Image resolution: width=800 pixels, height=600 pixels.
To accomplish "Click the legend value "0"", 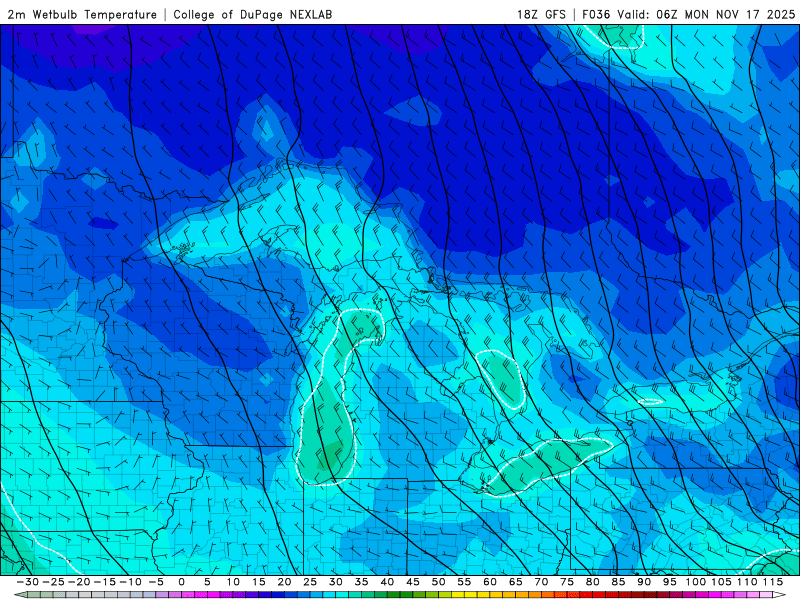I will point(182,582).
